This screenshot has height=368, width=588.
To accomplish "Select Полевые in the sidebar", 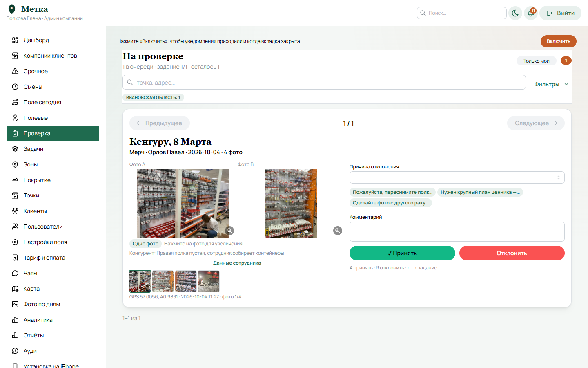I will tap(53, 118).
